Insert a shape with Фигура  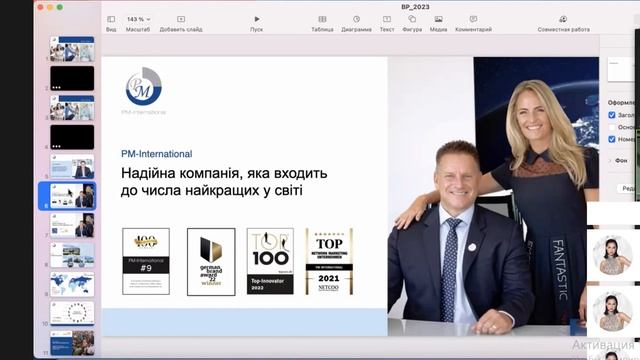coord(412,24)
